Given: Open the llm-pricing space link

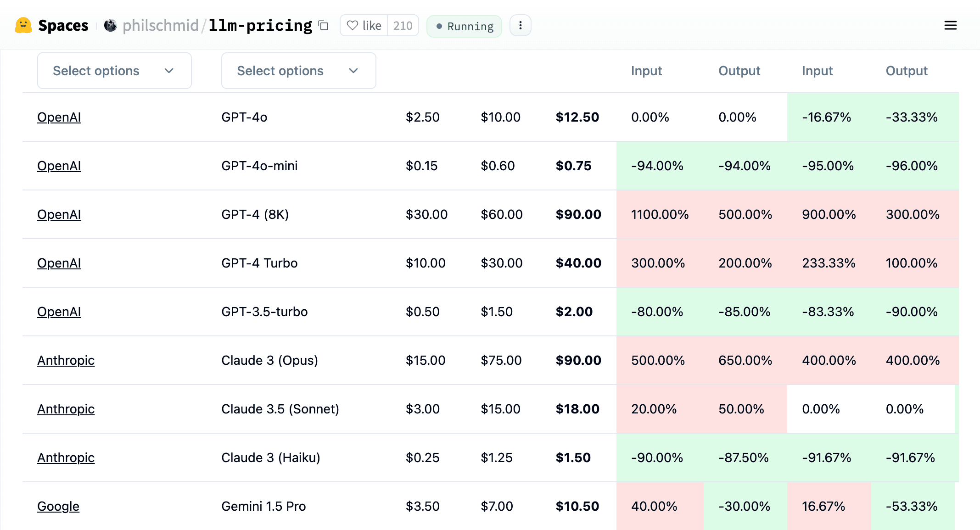Looking at the screenshot, I should [x=260, y=25].
